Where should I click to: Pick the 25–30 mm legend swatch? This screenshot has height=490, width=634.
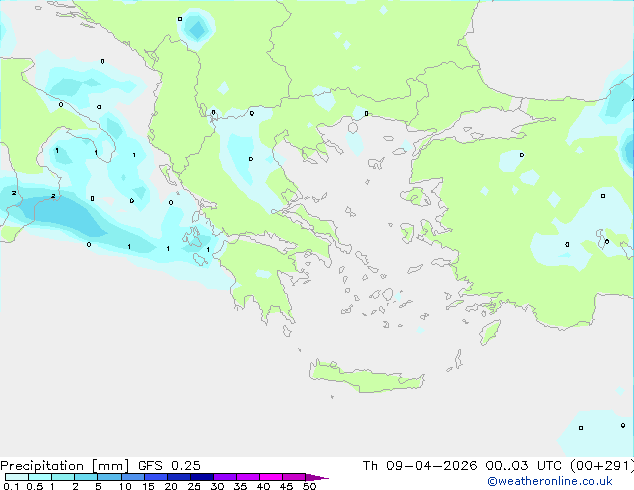(201, 477)
